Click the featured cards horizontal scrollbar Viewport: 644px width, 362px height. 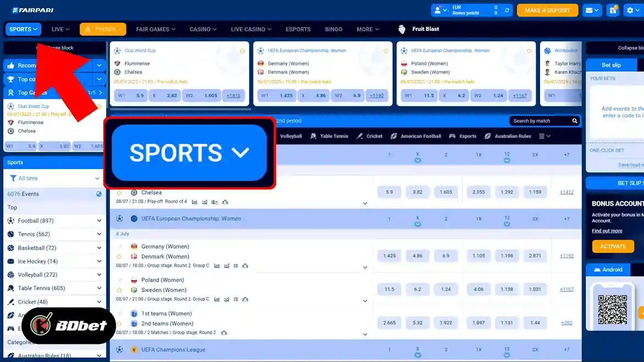pos(181,109)
